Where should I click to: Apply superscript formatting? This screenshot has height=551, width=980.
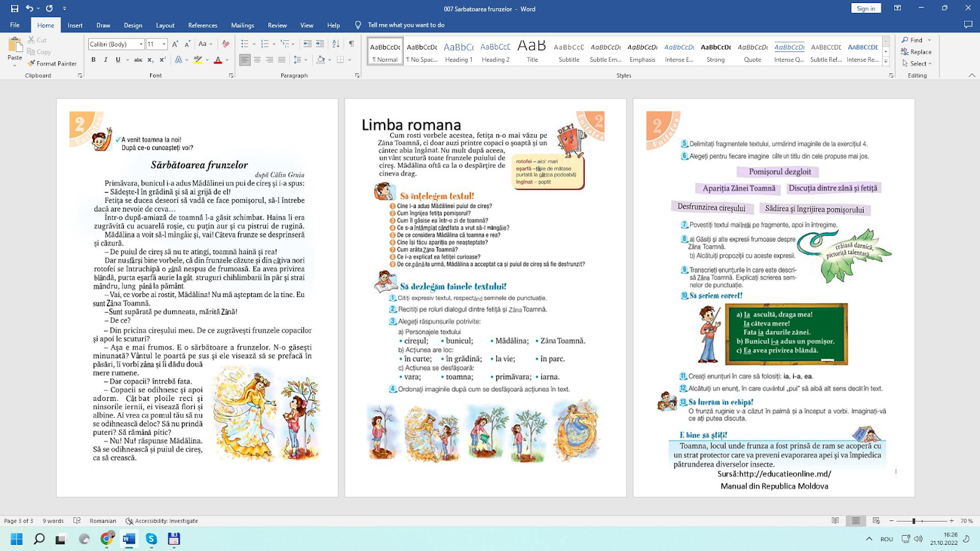coord(162,60)
